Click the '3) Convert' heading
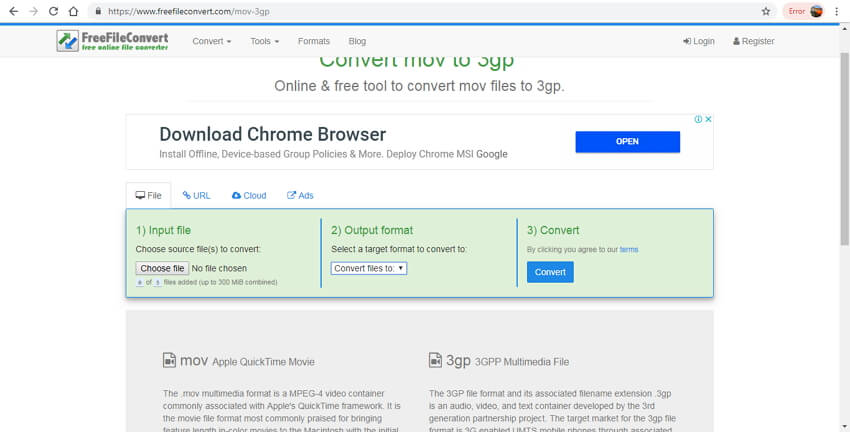 point(553,230)
